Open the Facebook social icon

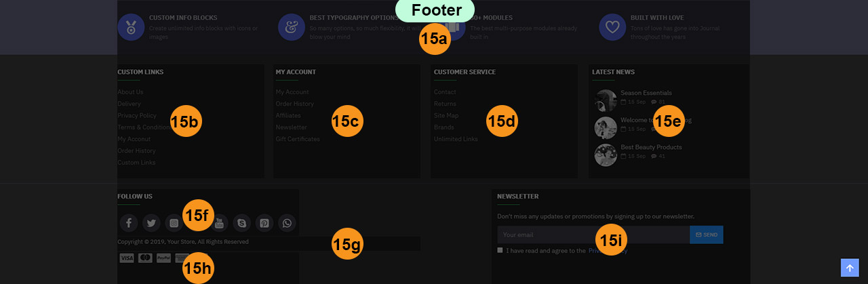pos(129,222)
